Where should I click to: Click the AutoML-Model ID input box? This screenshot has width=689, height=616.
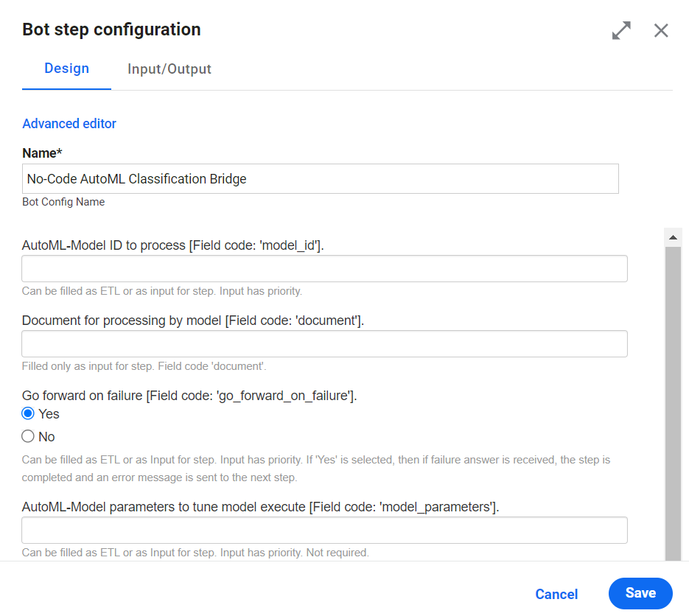324,268
